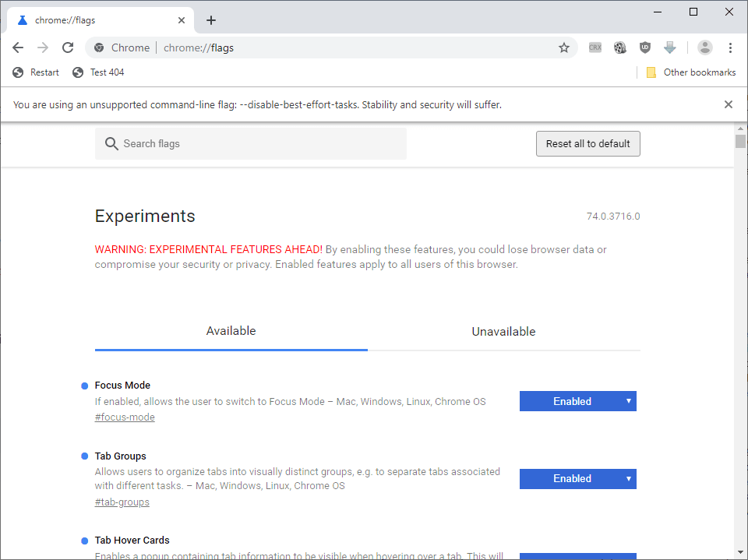Open a new tab with plus button
Image resolution: width=748 pixels, height=560 pixels.
click(211, 20)
